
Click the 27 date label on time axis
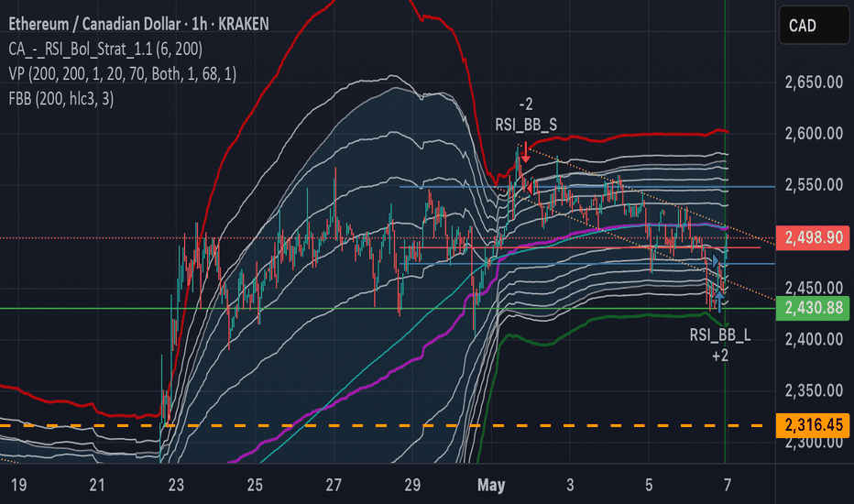pyautogui.click(x=334, y=485)
